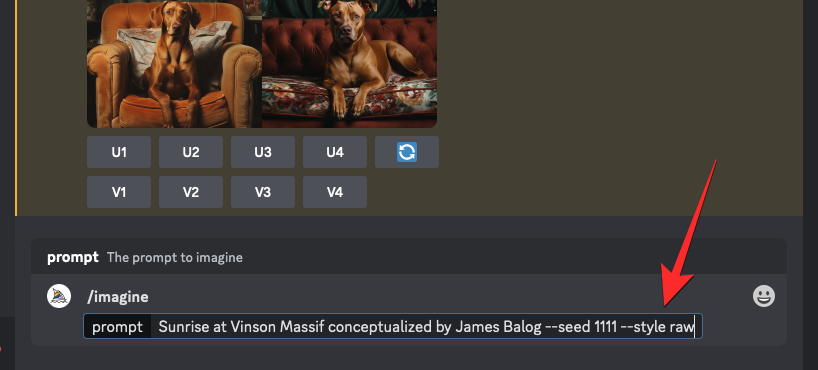Image resolution: width=818 pixels, height=370 pixels.
Task: Focus the prompt text input field
Action: click(393, 327)
